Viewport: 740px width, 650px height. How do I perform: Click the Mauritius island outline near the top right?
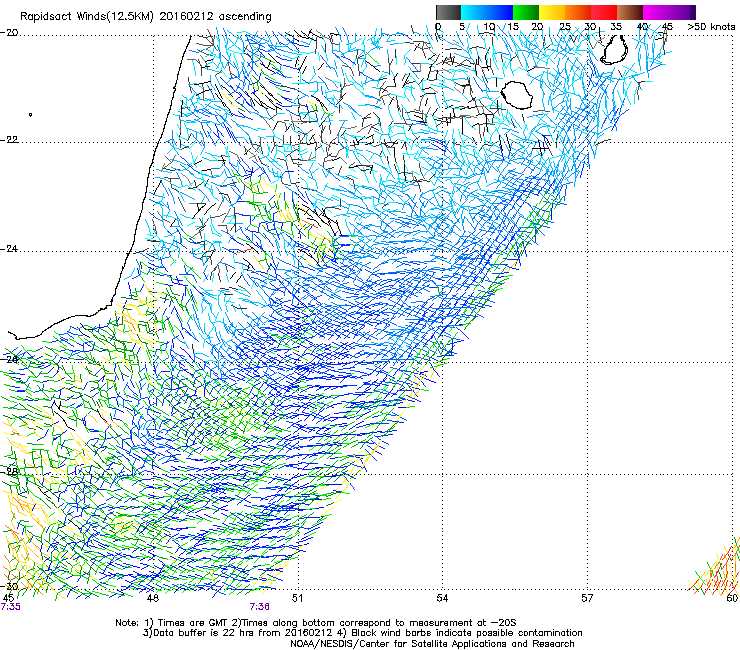[x=614, y=49]
